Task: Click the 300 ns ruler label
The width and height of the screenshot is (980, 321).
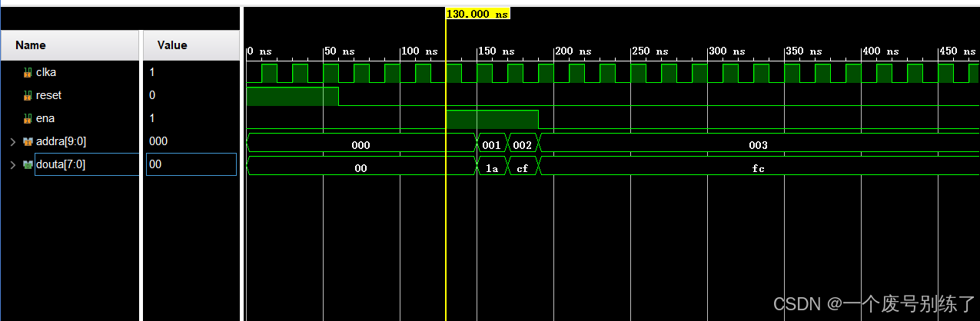Action: tap(727, 51)
